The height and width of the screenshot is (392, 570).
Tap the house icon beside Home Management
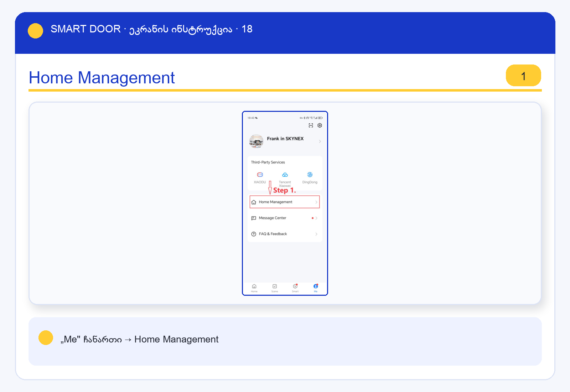(254, 202)
